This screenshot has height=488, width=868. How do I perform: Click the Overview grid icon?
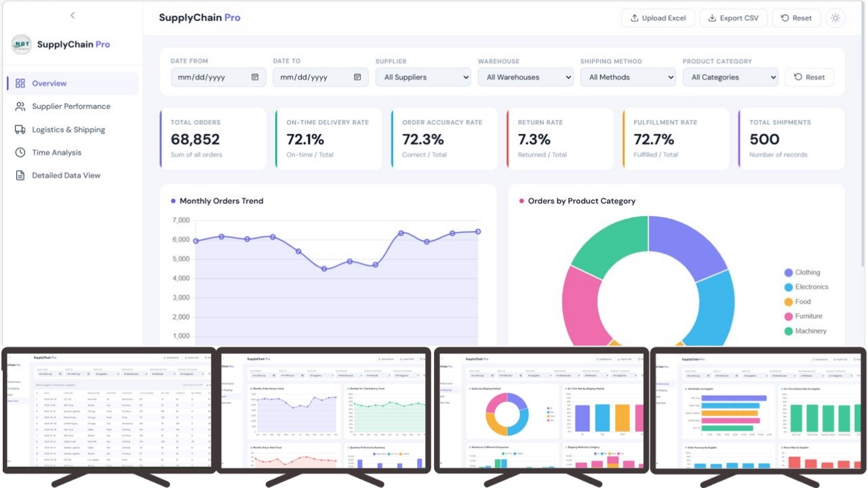click(20, 83)
